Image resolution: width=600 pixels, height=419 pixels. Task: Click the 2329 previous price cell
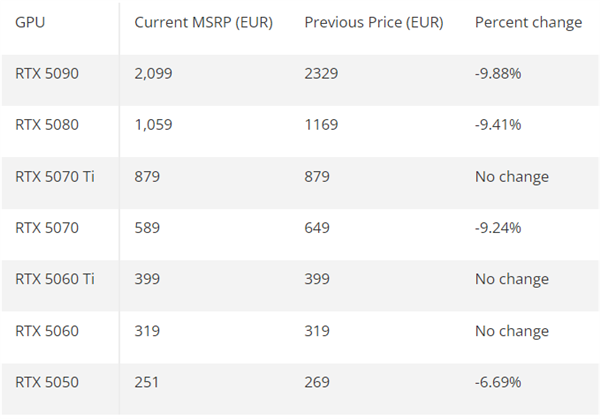pos(322,73)
